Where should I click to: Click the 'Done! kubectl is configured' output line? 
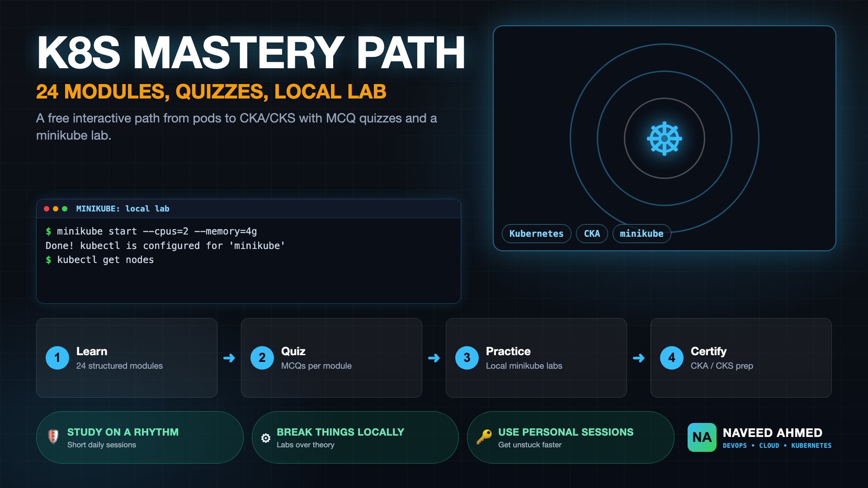point(165,246)
